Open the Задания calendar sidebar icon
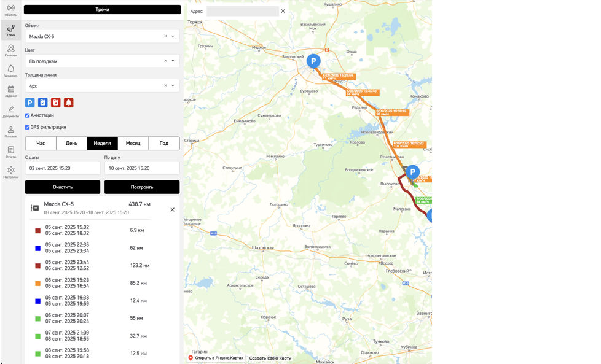The height and width of the screenshot is (364, 601). [x=10, y=91]
